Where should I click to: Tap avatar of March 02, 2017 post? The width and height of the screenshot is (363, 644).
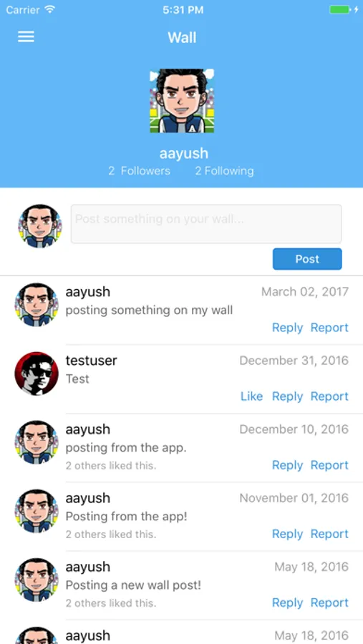pos(37,305)
